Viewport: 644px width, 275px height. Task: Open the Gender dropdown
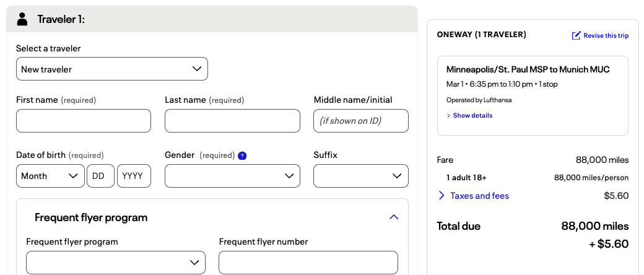point(232,176)
